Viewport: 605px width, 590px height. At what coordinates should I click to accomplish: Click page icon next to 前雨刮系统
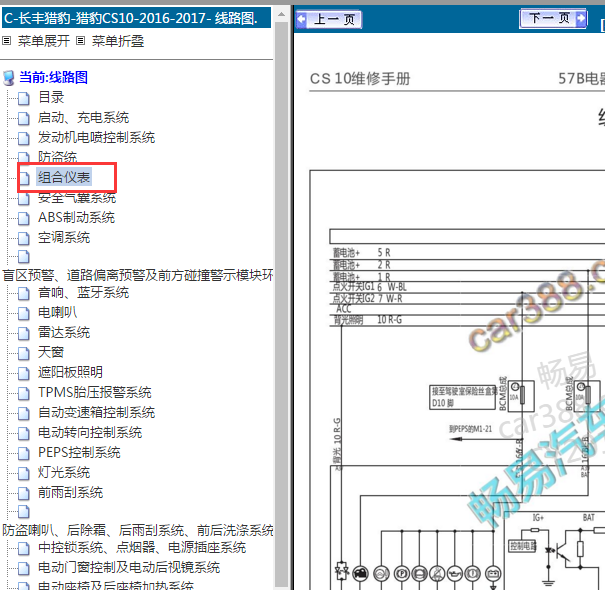tap(24, 493)
